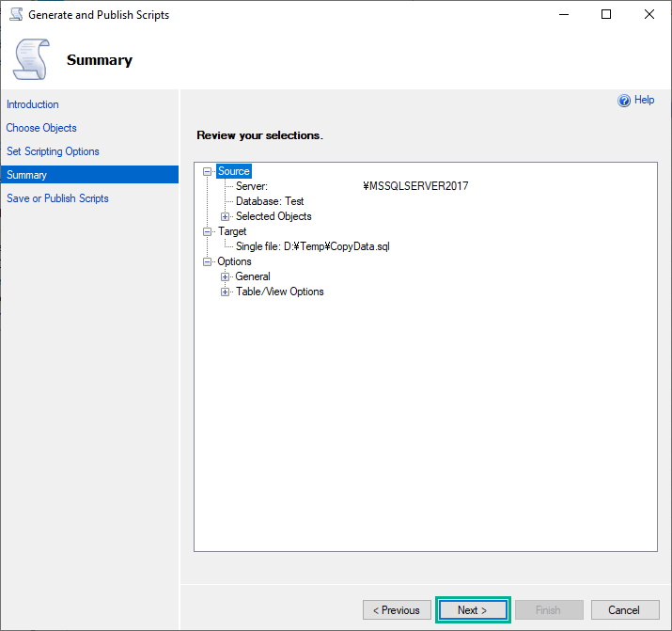Select the Server tree entry
672x631 pixels.
point(252,186)
